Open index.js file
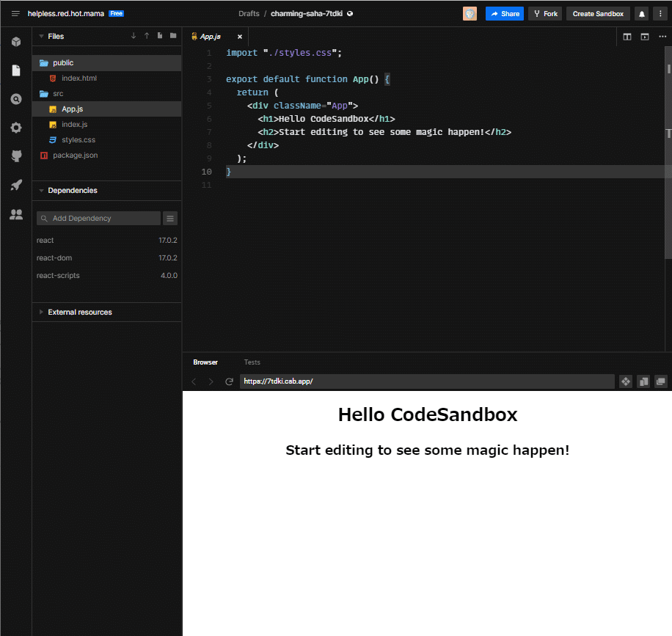This screenshot has height=636, width=672. tap(106, 124)
